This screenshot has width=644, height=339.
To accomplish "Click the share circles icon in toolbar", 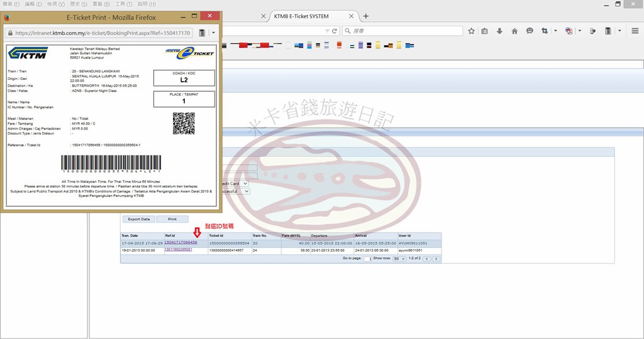I will [592, 31].
